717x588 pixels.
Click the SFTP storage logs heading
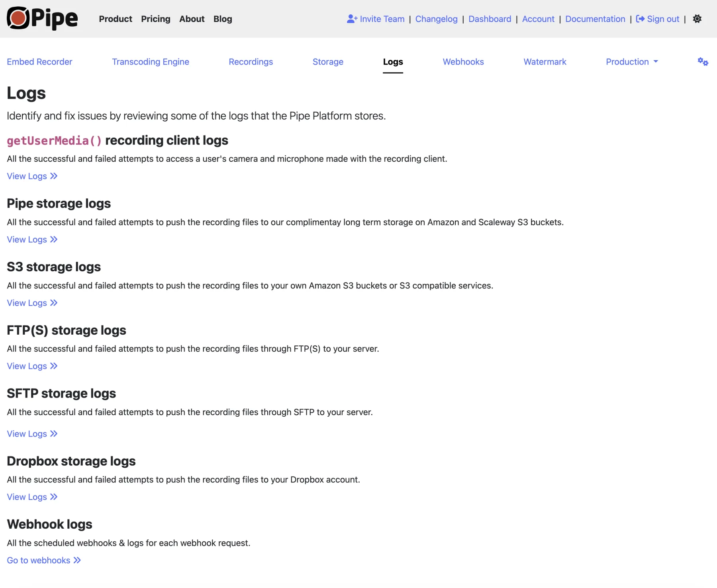(x=61, y=394)
